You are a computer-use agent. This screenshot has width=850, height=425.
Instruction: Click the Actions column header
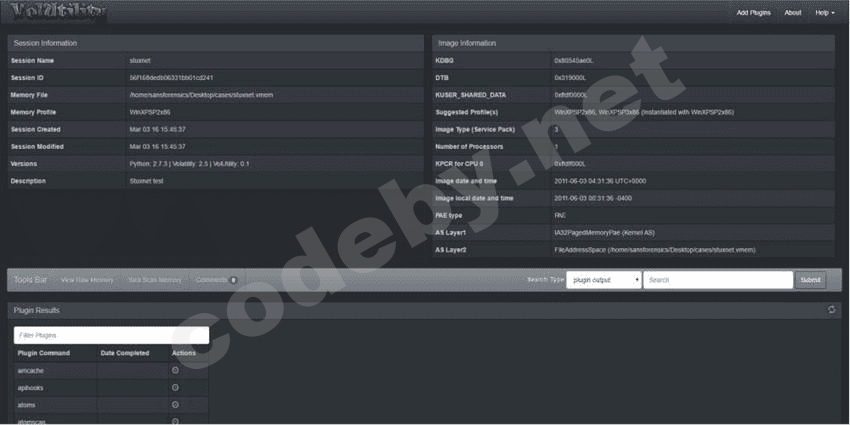184,353
